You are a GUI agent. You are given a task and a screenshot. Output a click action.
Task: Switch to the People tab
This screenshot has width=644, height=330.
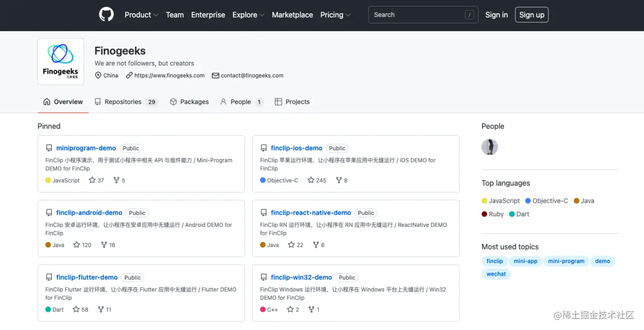point(242,102)
